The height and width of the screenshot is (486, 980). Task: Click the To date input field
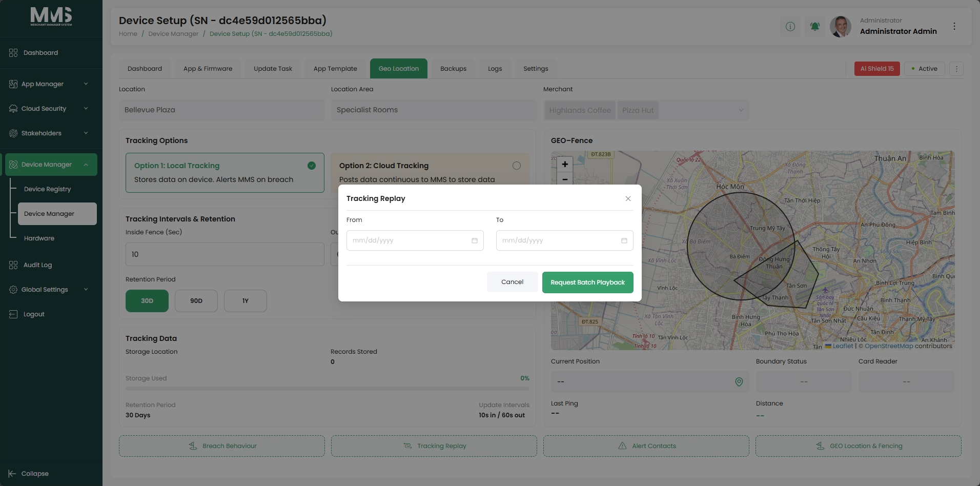click(x=565, y=240)
